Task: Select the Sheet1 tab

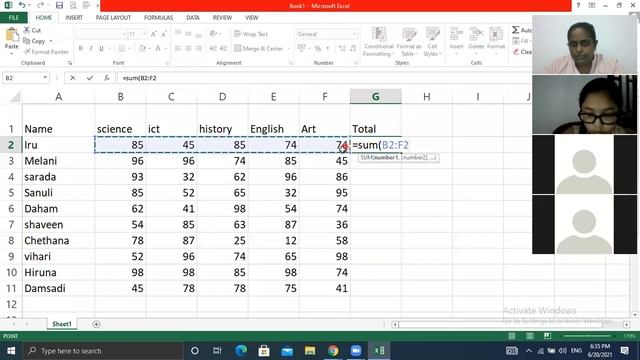Action: tap(62, 324)
